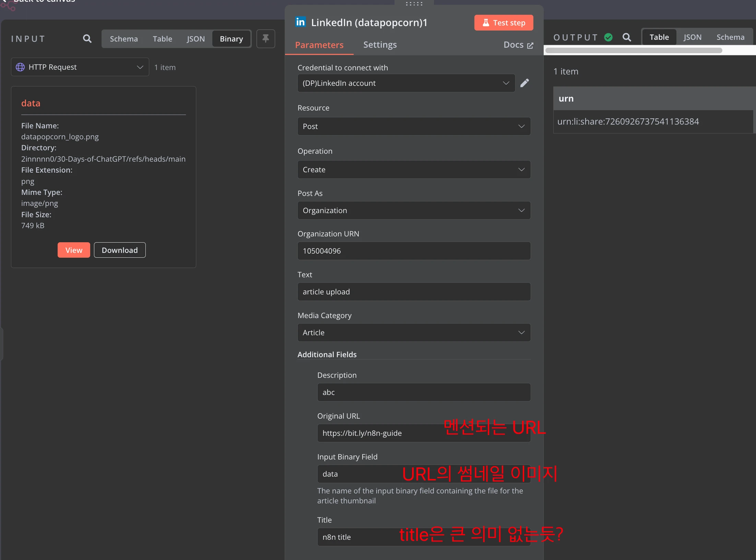Click the Description field containing abc
The width and height of the screenshot is (756, 560).
[x=424, y=392]
